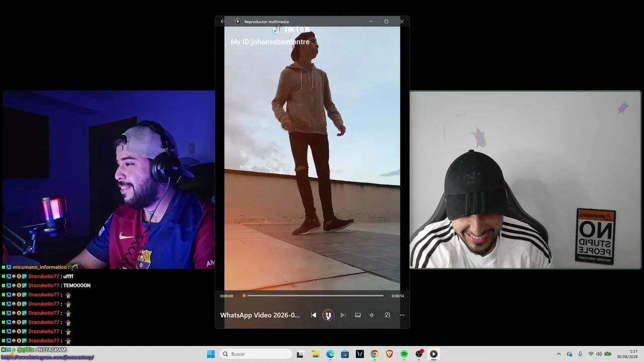Open the black-and-white logo app in taskbar

360,354
